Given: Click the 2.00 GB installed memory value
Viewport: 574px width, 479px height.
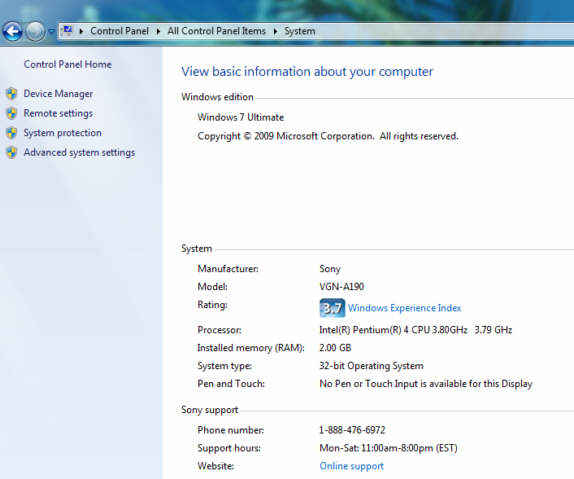Looking at the screenshot, I should click(x=335, y=348).
